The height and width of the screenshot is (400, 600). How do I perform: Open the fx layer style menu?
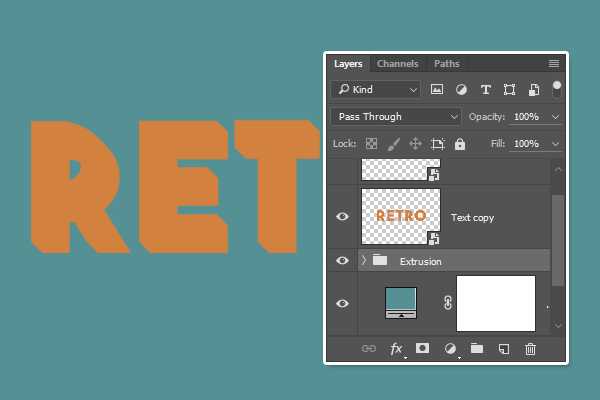(x=396, y=348)
